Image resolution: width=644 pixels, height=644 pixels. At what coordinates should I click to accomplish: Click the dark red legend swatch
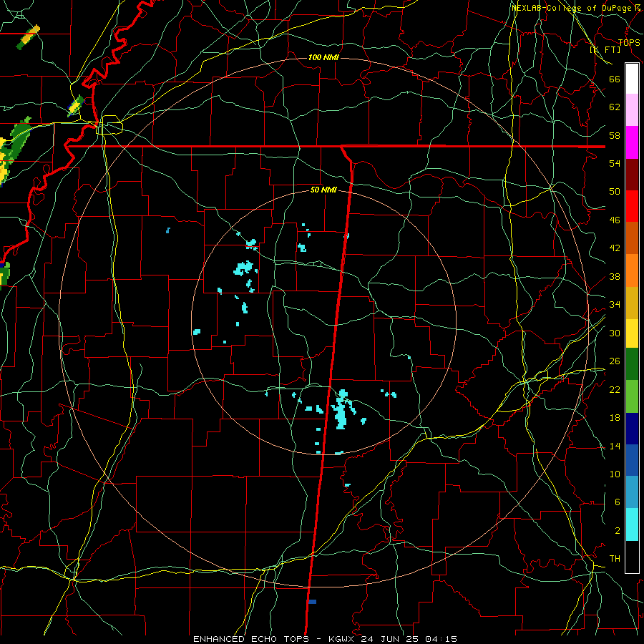pos(632,175)
